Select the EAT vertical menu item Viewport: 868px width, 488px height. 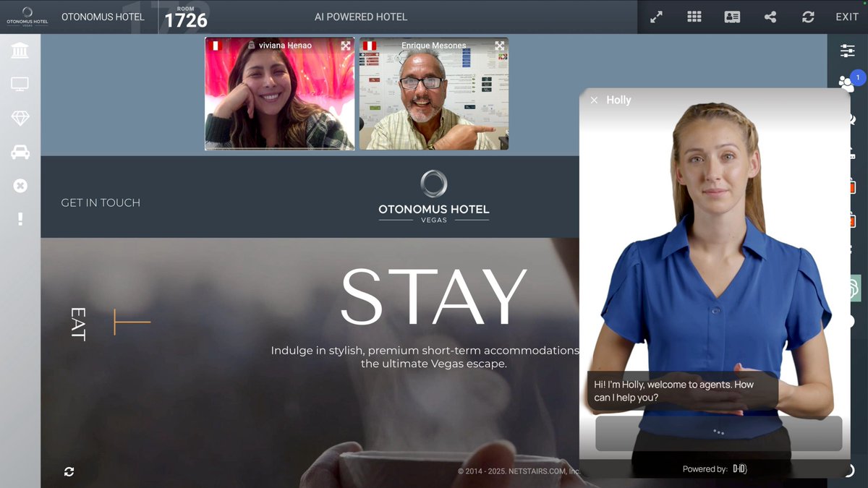coord(78,323)
